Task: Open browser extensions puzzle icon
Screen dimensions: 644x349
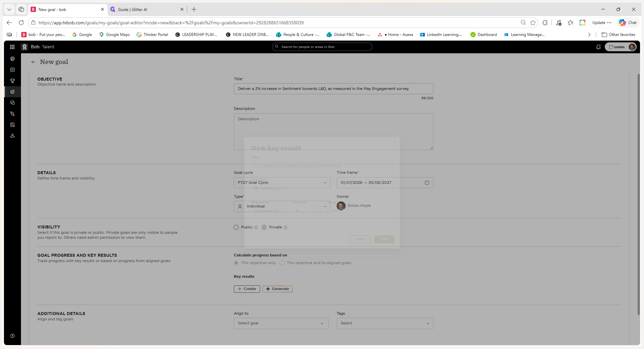Action: (545, 23)
